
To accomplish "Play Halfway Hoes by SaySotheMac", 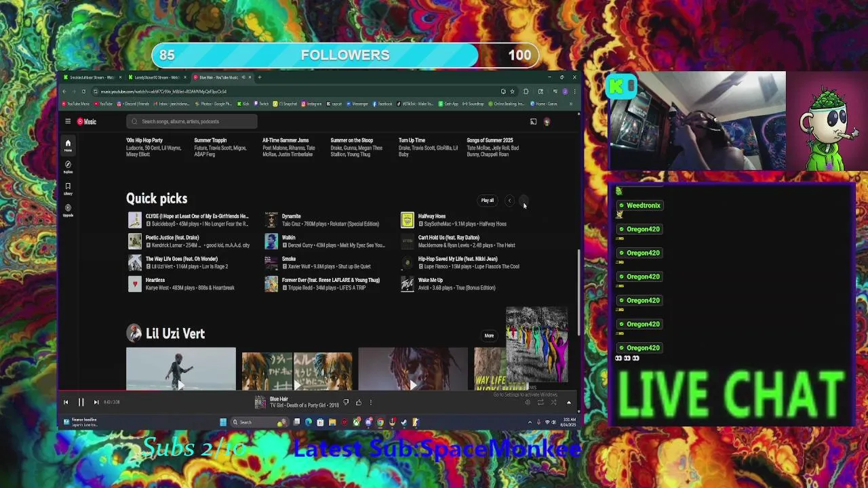I will 432,216.
